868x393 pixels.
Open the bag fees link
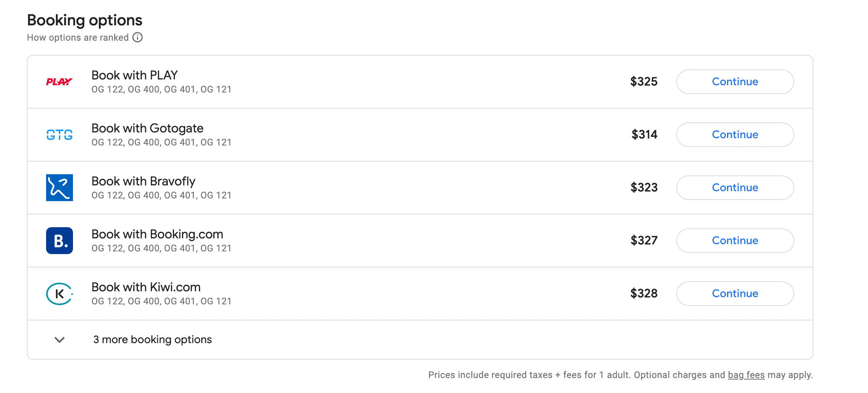(746, 375)
